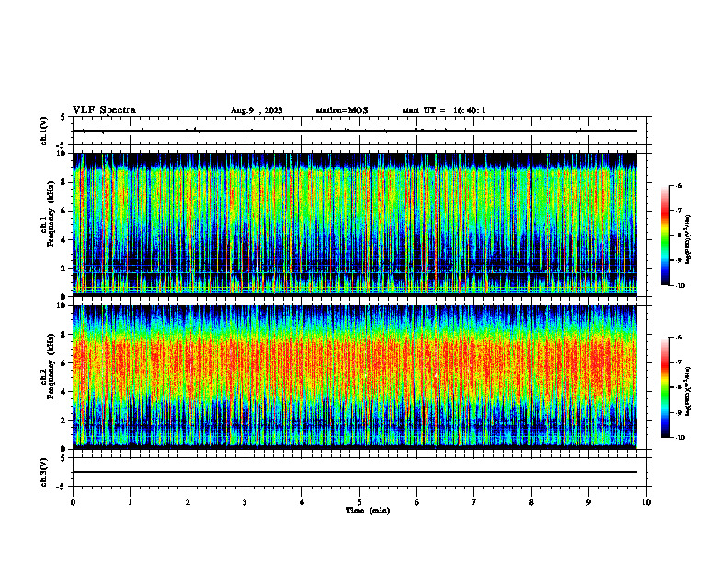Click the time axis tick label "7"

coord(474,502)
